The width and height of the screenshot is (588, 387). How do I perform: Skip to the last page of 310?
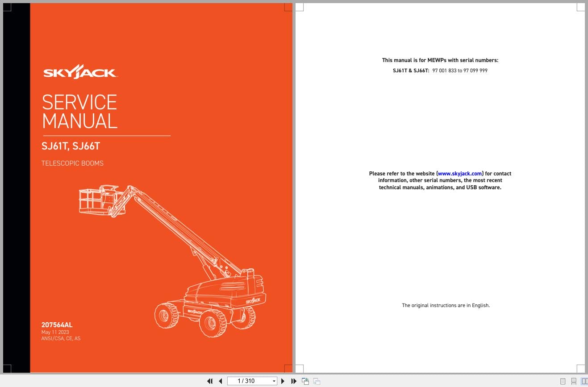click(293, 381)
